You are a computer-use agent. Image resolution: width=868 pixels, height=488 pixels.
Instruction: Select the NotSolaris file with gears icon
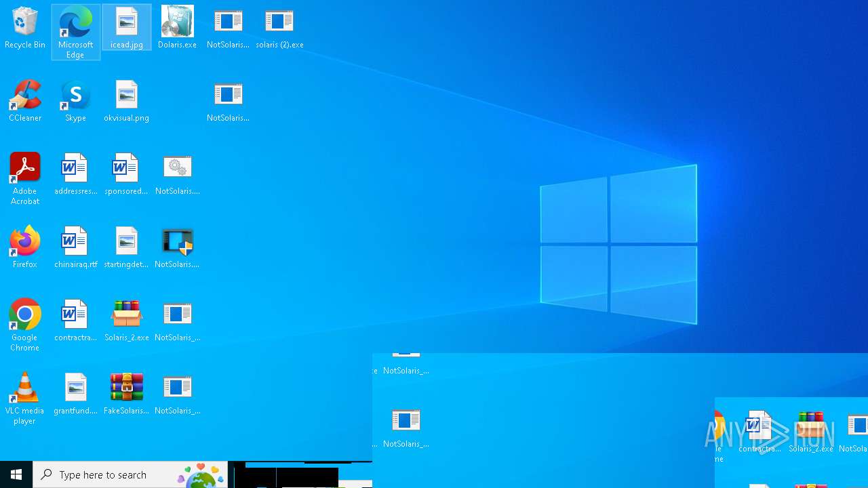pyautogui.click(x=177, y=175)
